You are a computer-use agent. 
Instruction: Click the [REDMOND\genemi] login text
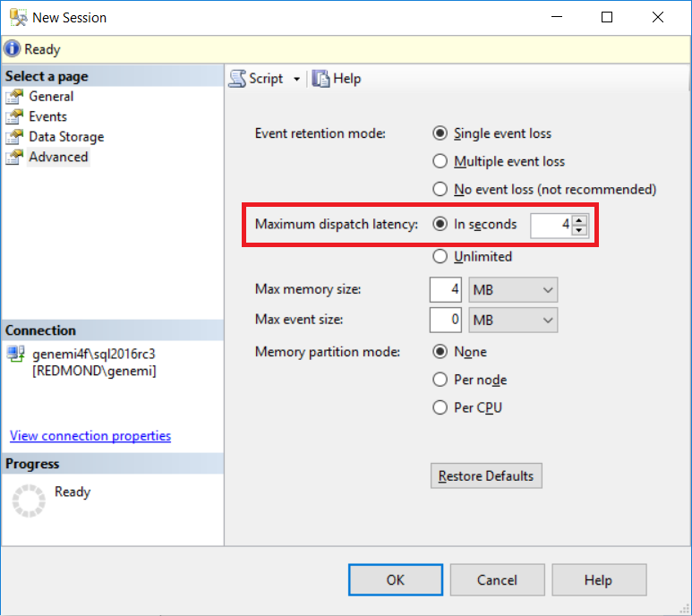[94, 371]
